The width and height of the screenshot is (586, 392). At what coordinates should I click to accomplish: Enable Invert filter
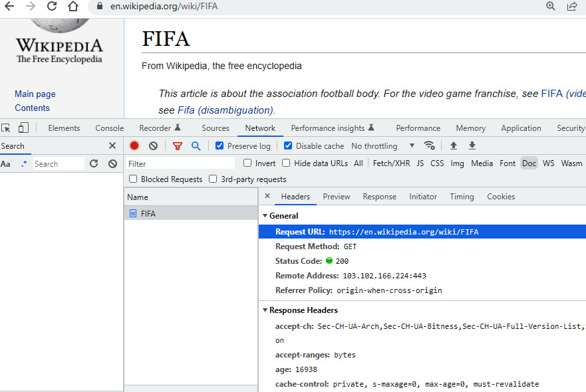[x=247, y=163]
